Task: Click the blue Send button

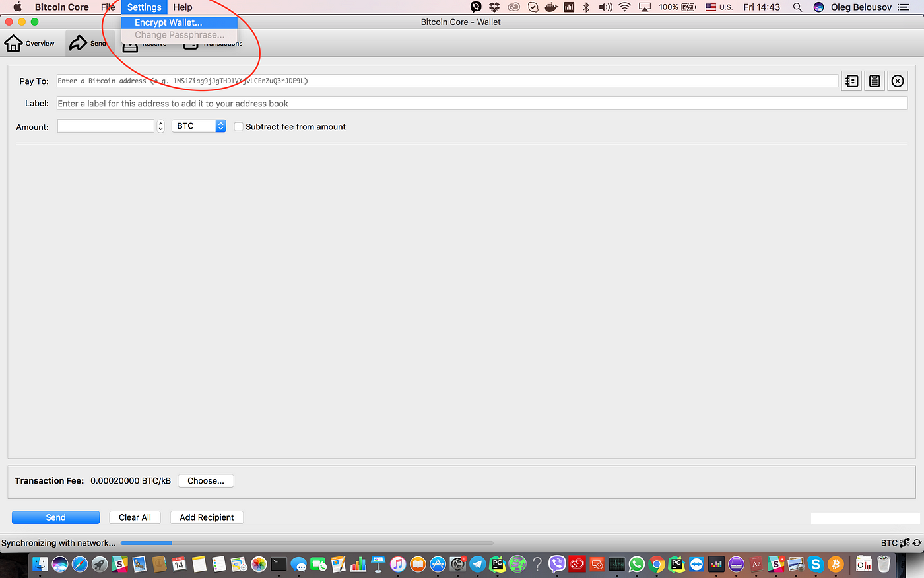Action: (x=55, y=517)
